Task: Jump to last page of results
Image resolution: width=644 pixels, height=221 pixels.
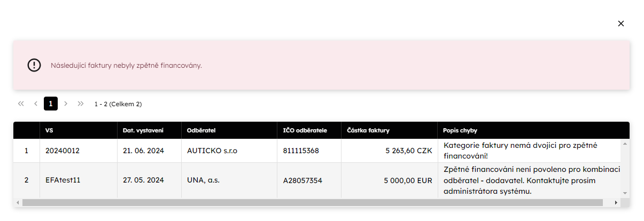Action: point(81,104)
